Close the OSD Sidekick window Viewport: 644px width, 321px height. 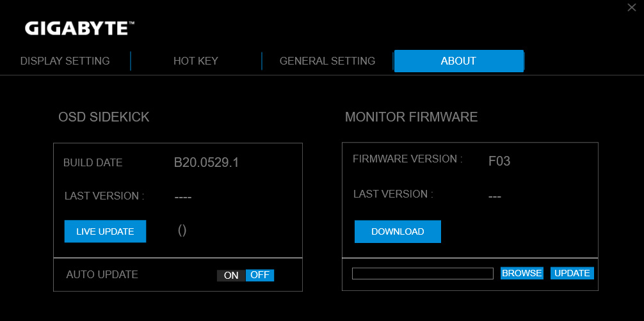(631, 7)
